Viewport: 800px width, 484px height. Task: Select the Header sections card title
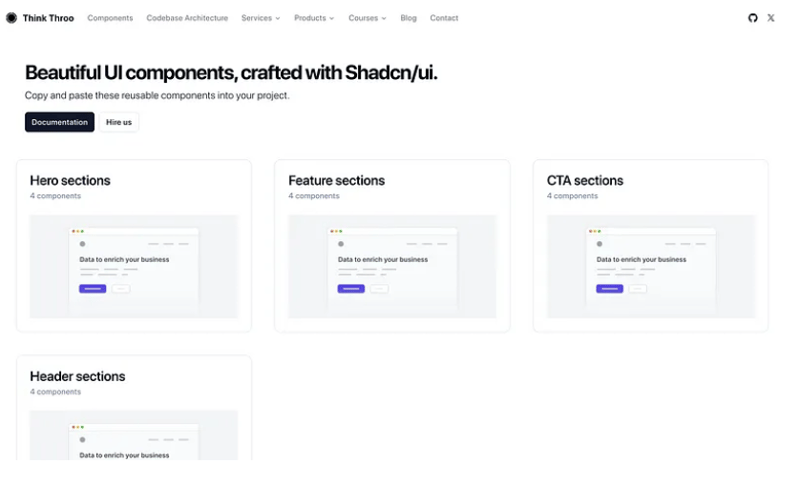coord(77,377)
